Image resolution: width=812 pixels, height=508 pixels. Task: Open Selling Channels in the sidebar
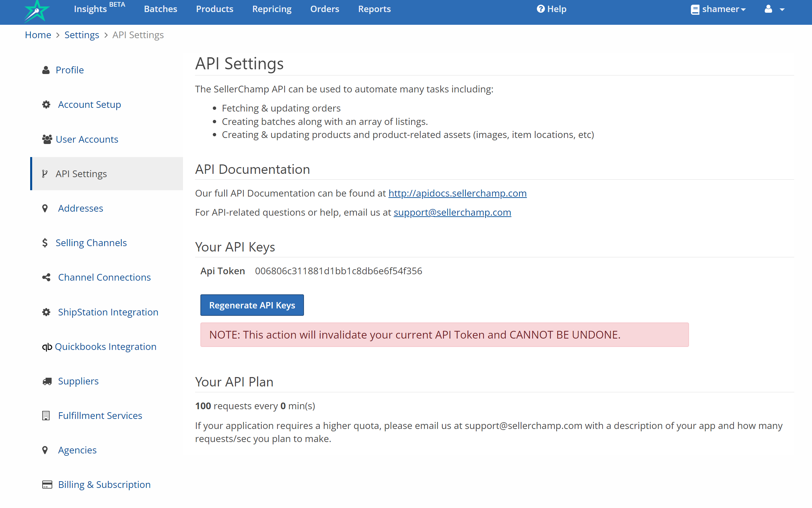91,242
